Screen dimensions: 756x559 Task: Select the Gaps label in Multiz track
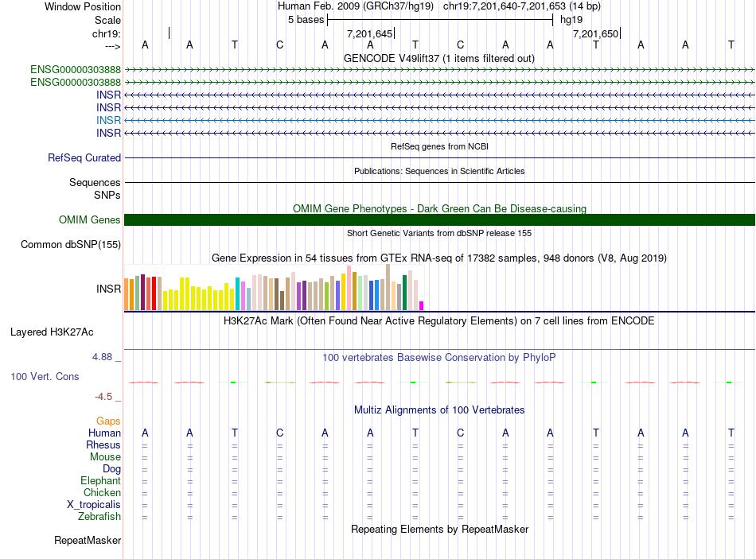[x=108, y=421]
